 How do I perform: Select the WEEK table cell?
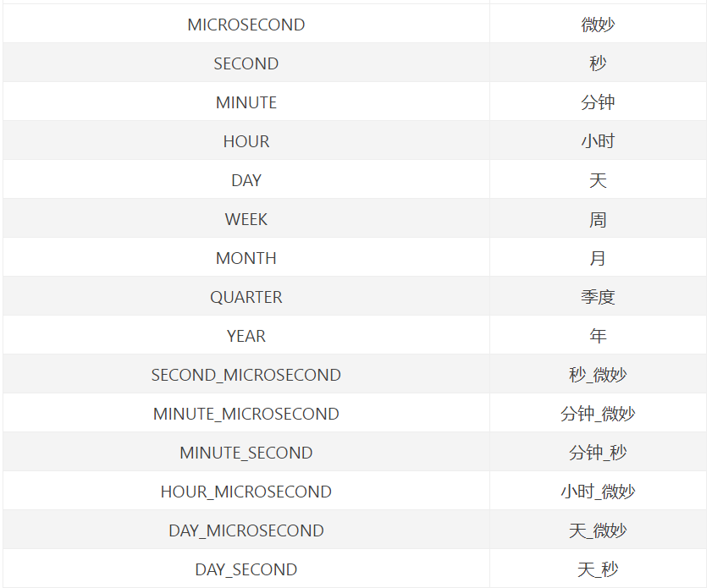tap(246, 219)
